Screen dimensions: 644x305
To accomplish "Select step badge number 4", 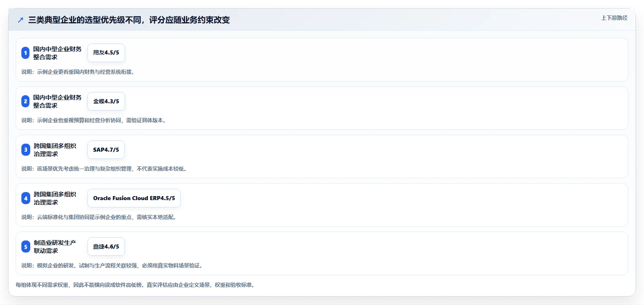I will point(26,198).
